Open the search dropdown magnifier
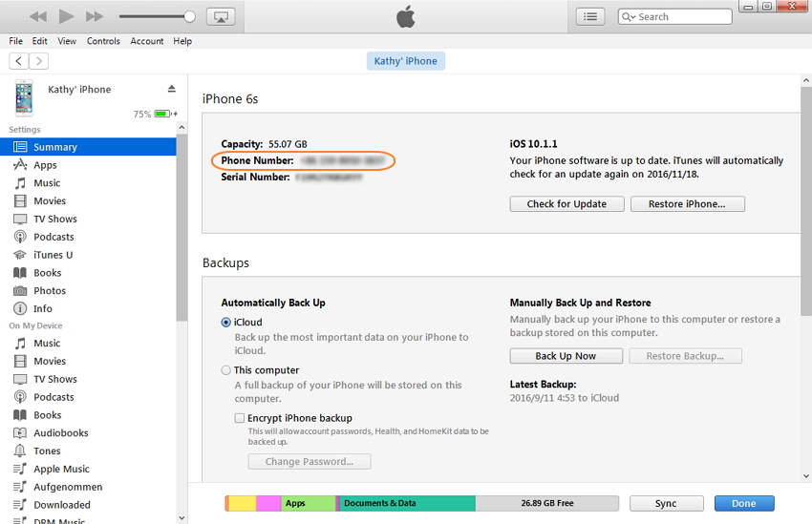 [x=629, y=16]
